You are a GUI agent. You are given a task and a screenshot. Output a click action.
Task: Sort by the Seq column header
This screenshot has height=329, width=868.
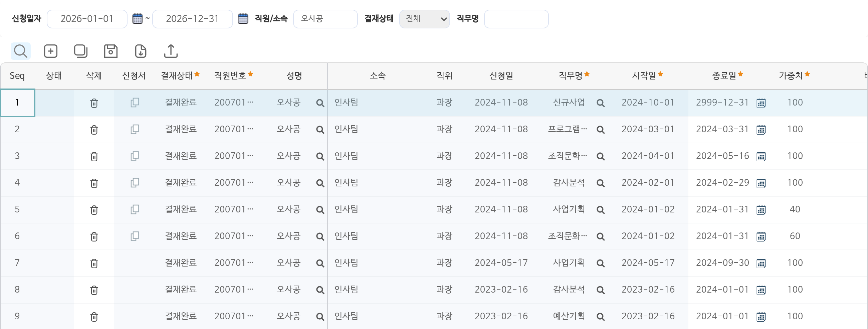click(x=17, y=75)
